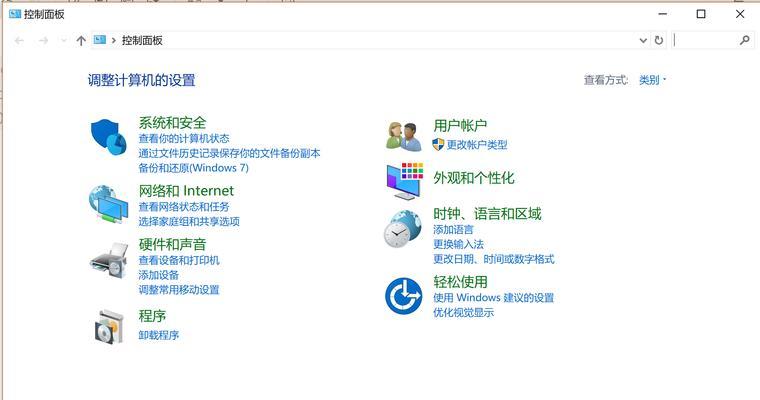Screen dimensions: 760x400
Task: Open the 程序 disc box icon
Action: click(109, 327)
